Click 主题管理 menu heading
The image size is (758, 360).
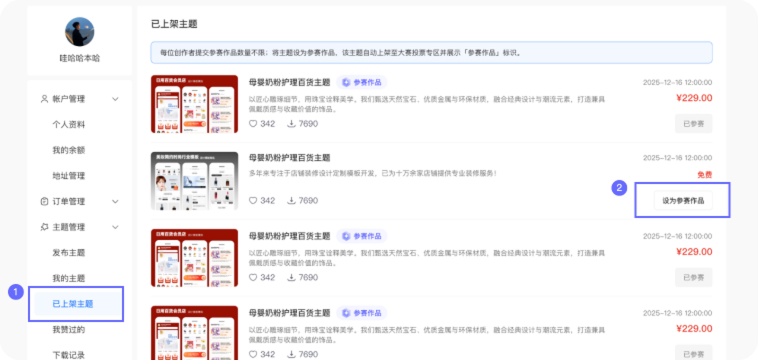click(69, 227)
